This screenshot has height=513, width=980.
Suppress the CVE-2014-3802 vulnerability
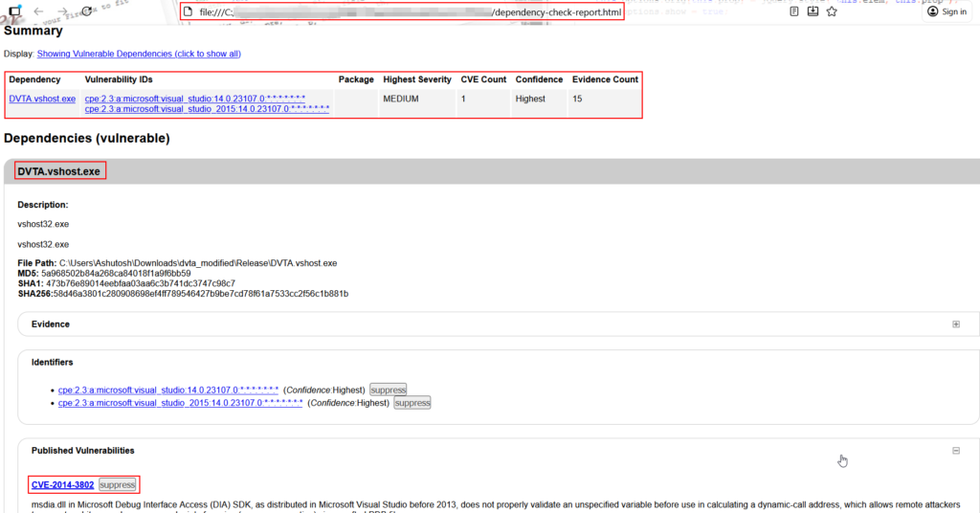(118, 485)
